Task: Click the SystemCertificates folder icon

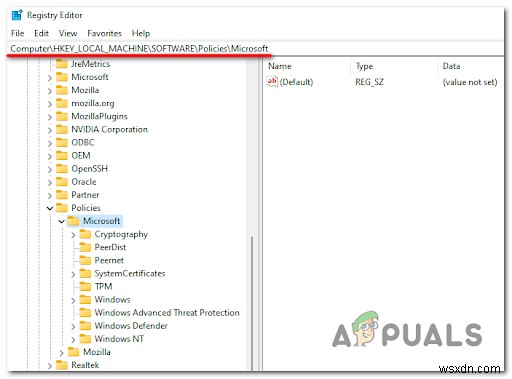Action: click(x=85, y=273)
